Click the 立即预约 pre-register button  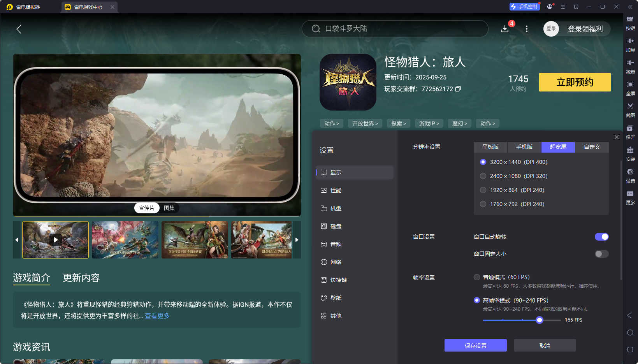pos(575,82)
